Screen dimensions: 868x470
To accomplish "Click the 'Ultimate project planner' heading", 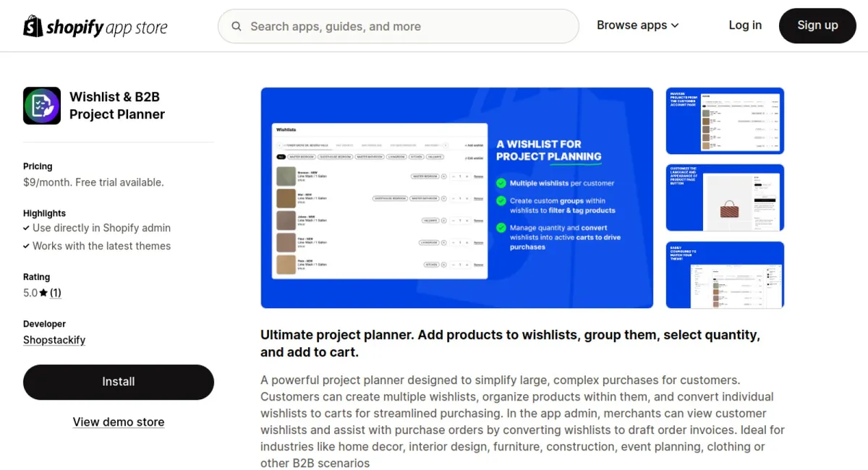I will coord(510,344).
